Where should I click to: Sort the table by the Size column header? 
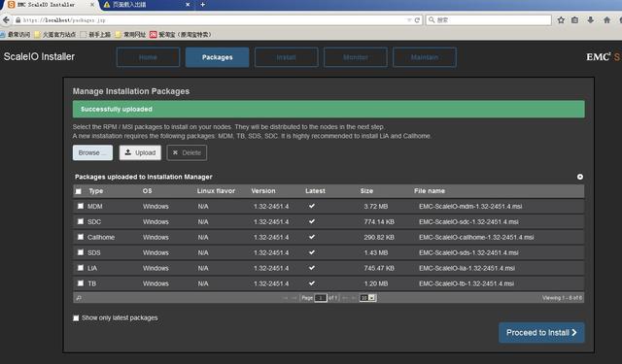click(366, 191)
